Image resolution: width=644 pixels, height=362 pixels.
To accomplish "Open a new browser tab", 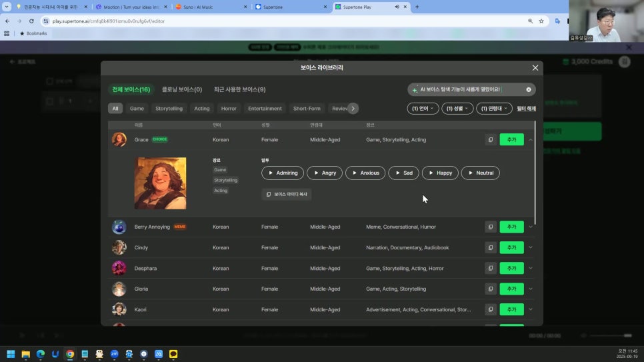I will click(417, 7).
